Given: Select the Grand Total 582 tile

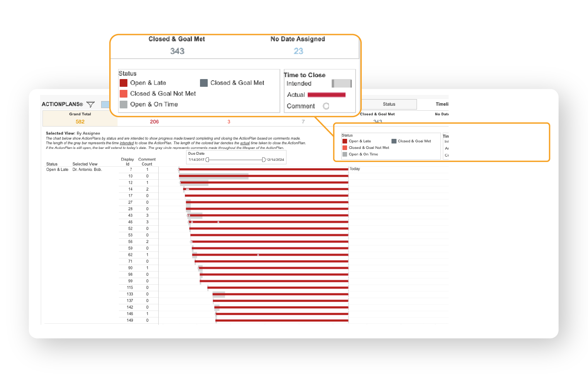Looking at the screenshot, I should pos(80,118).
